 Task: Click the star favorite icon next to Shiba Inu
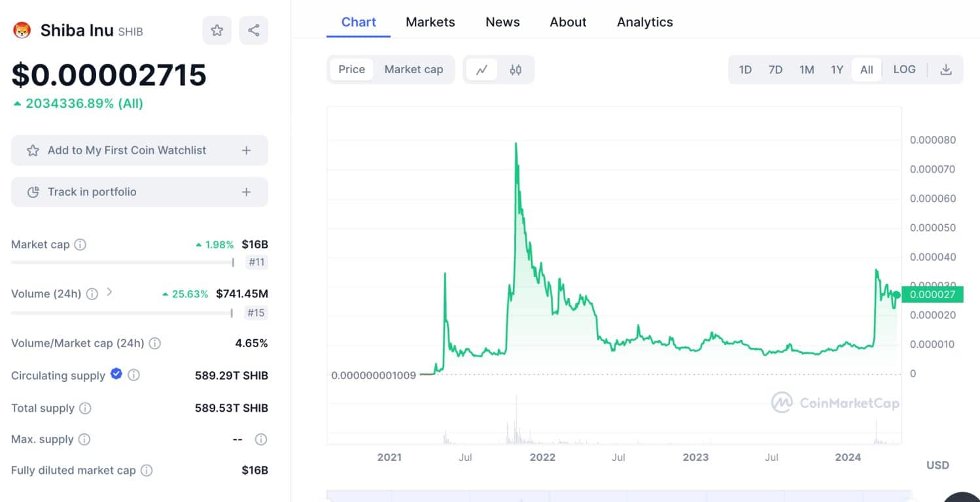pyautogui.click(x=217, y=30)
